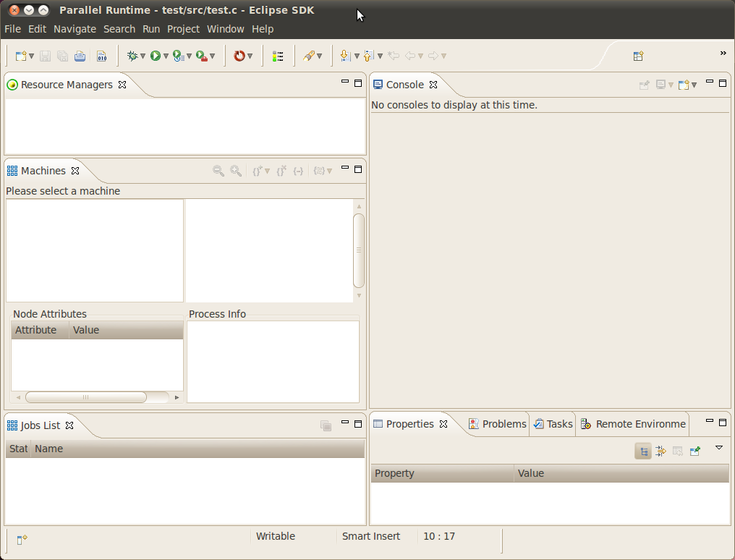
Task: Click the Create Set icon in Machines
Action: pyautogui.click(x=258, y=171)
